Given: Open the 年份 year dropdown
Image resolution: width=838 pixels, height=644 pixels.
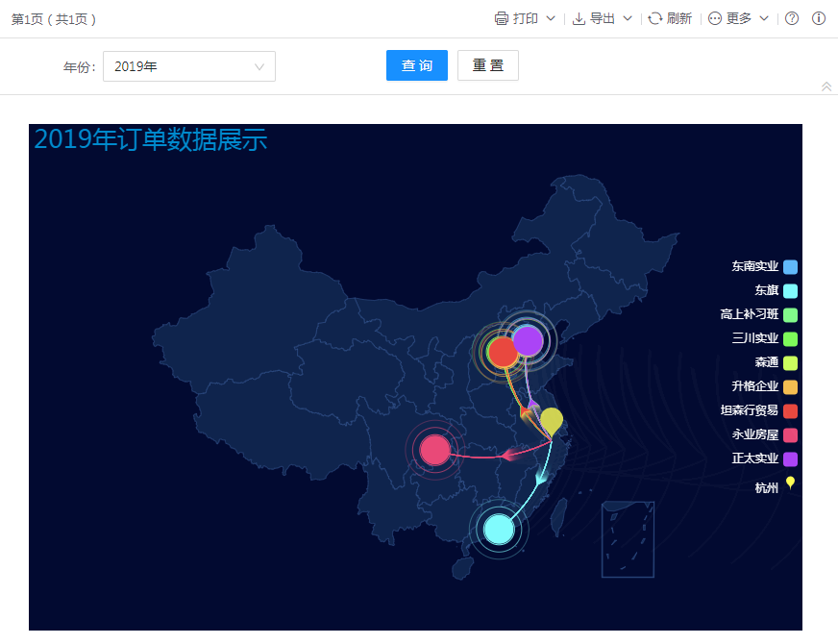Looking at the screenshot, I should 189,66.
